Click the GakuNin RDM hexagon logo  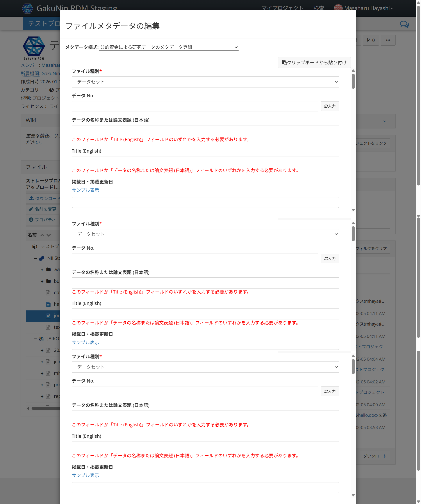click(27, 8)
